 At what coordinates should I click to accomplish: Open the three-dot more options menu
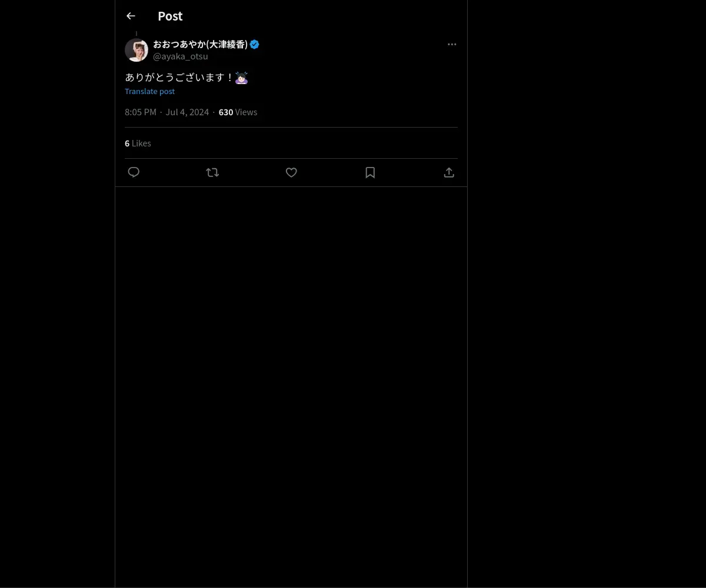pos(452,44)
